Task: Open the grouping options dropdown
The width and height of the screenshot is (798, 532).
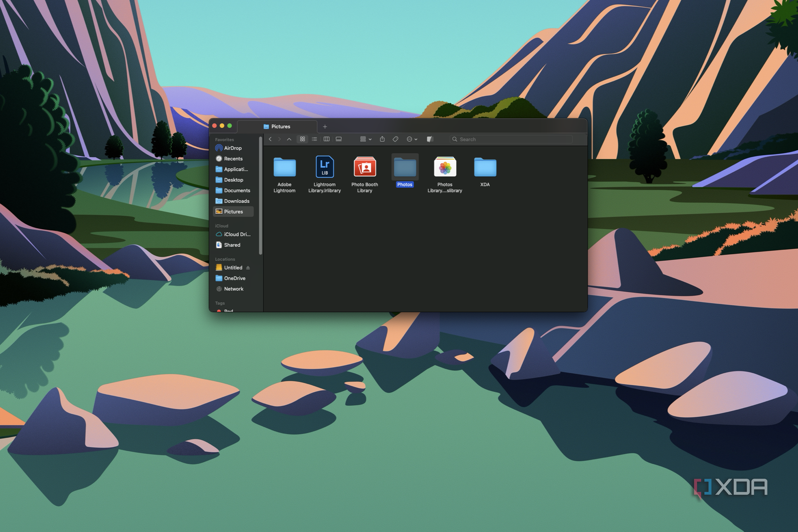Action: [x=365, y=139]
